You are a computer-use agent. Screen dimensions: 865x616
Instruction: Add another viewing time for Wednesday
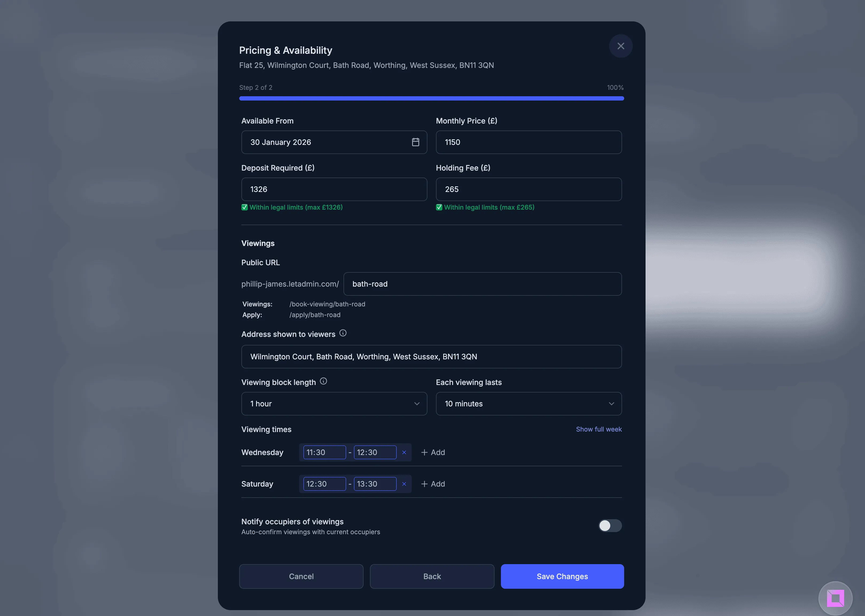point(433,452)
